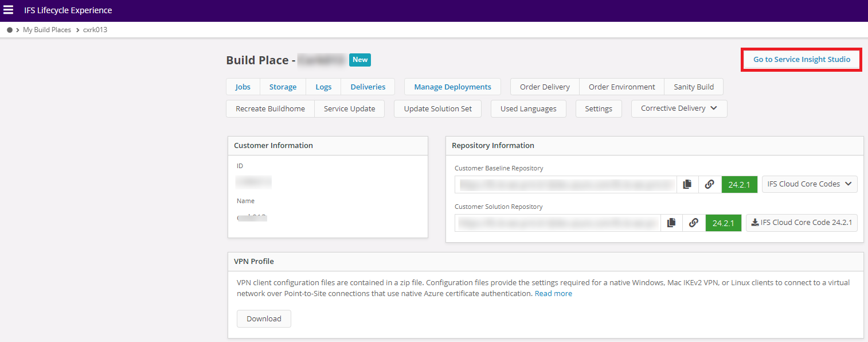
Task: Click the Customer Information heading
Action: (273, 146)
